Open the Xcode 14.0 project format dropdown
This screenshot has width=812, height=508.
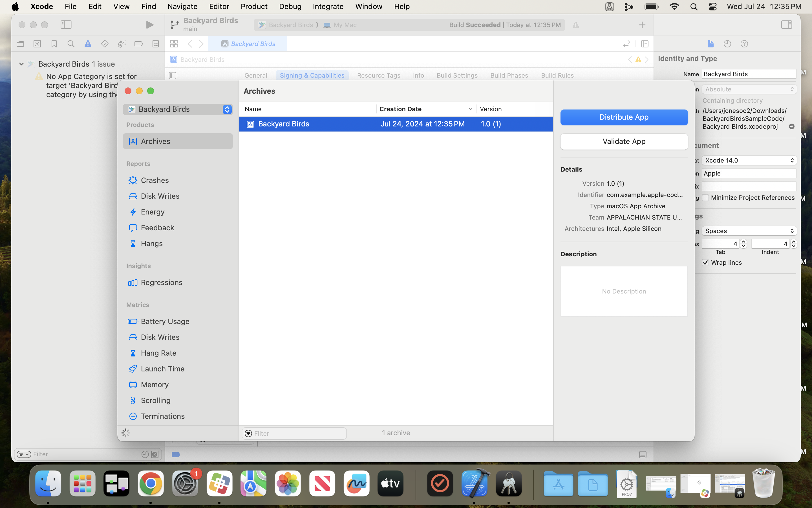(749, 160)
